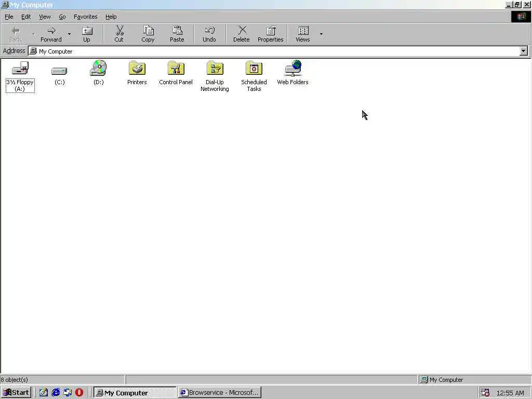Close the My Computer window
This screenshot has width=532, height=399.
(527, 5)
